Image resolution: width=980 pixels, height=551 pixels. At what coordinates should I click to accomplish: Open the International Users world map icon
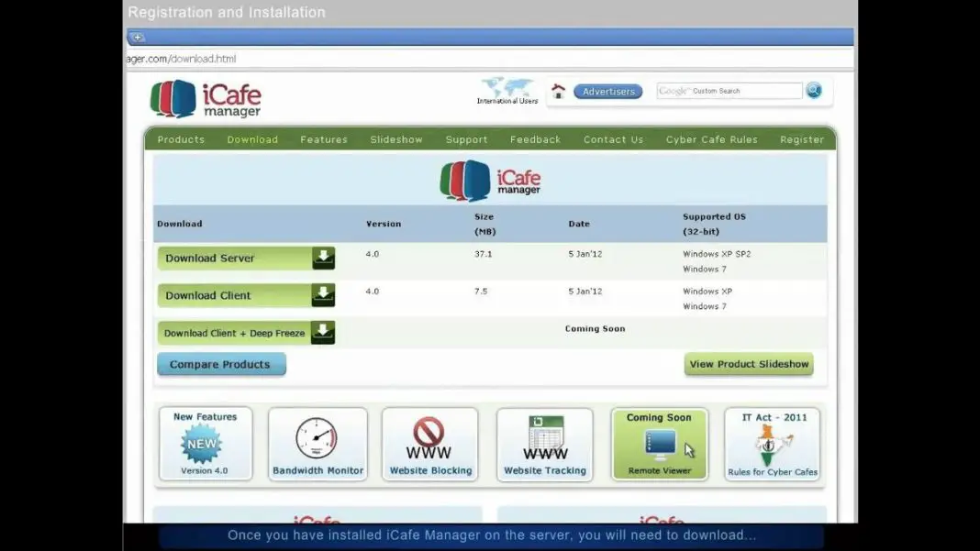507,91
